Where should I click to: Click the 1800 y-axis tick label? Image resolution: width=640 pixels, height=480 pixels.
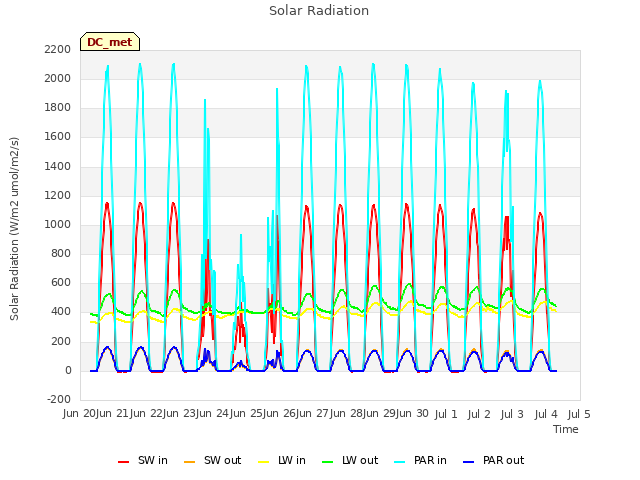point(58,107)
